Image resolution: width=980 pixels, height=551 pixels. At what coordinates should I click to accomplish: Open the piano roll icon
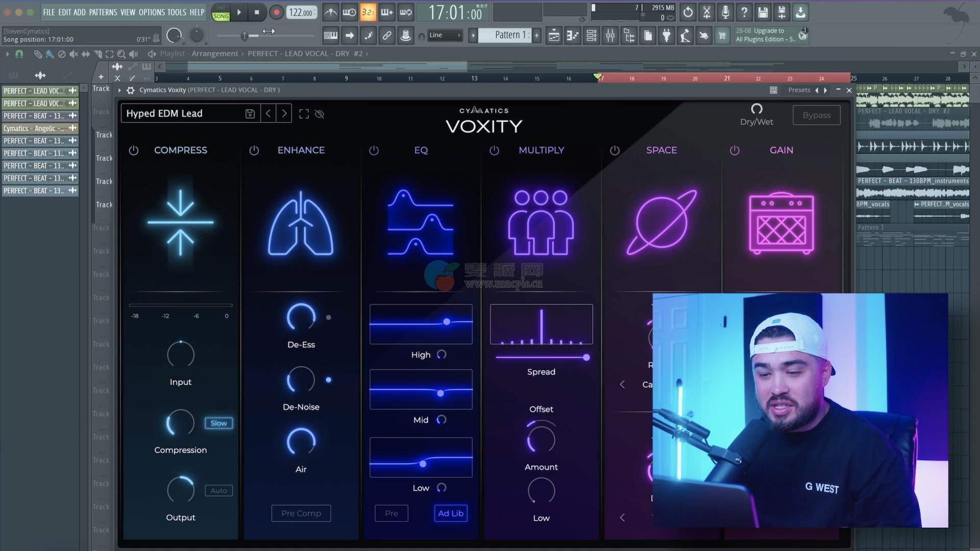coord(573,36)
